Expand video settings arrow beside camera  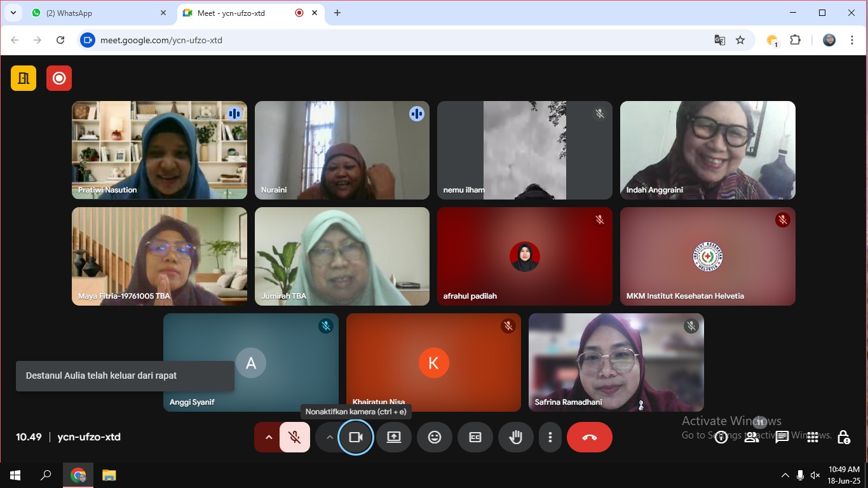tap(329, 437)
